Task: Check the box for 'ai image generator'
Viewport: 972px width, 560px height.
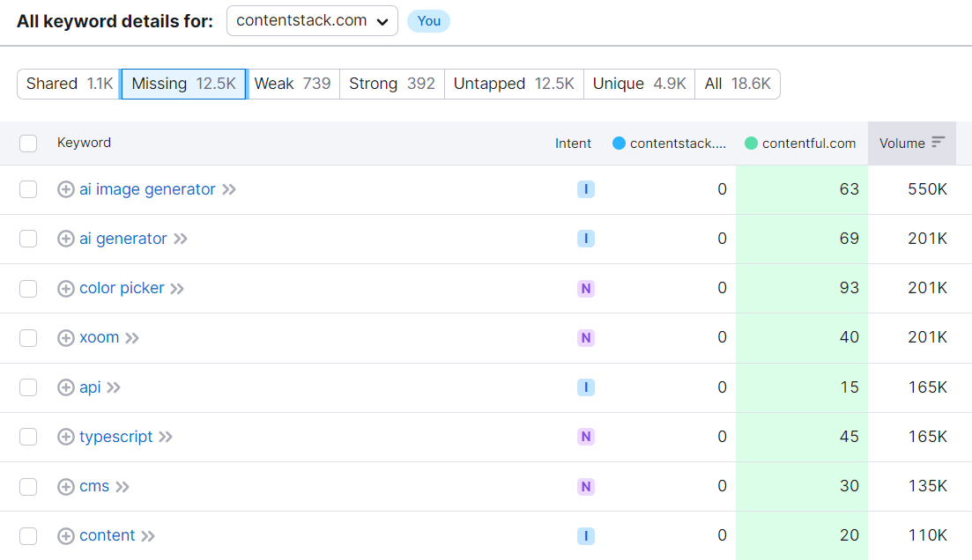Action: click(28, 189)
